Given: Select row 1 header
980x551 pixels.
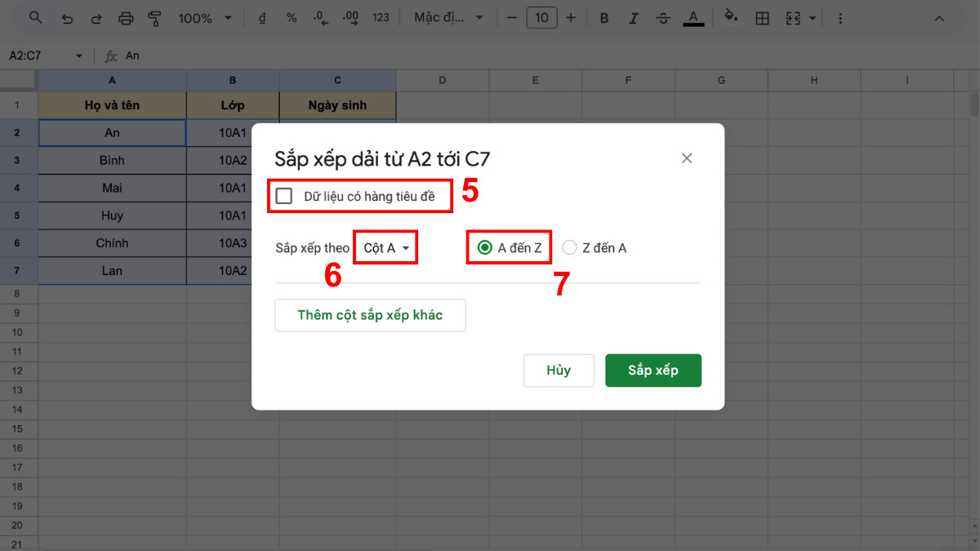Looking at the screenshot, I should [x=18, y=105].
